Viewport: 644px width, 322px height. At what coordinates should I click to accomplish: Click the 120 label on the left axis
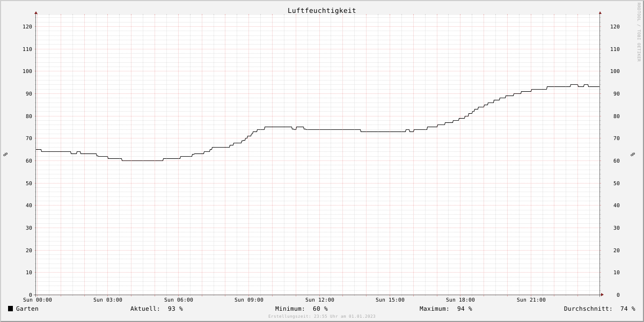[27, 27]
